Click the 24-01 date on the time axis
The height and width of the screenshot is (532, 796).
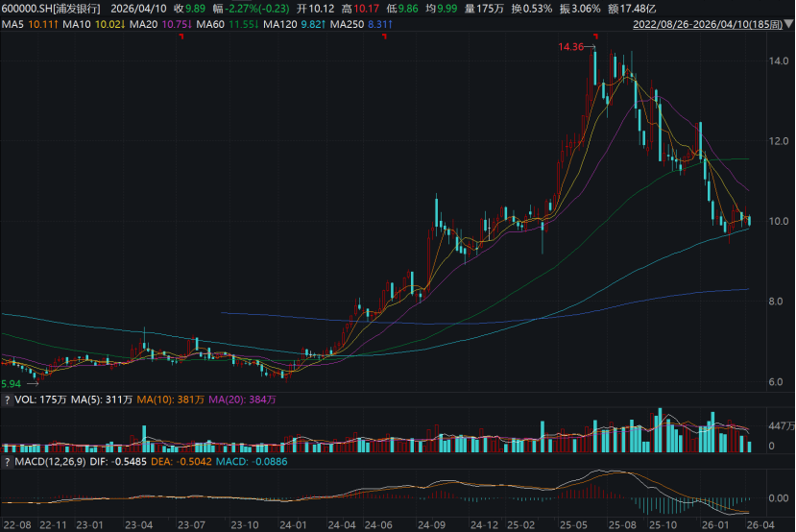coord(293,524)
